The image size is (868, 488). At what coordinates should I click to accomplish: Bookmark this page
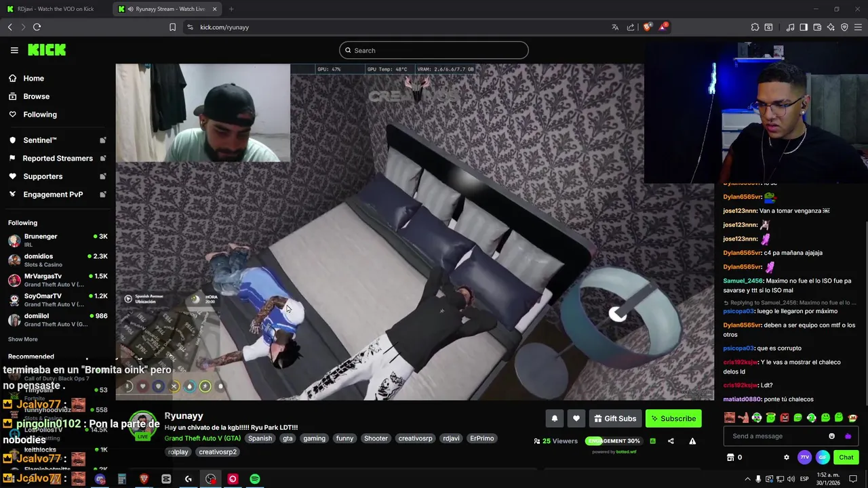(x=172, y=27)
